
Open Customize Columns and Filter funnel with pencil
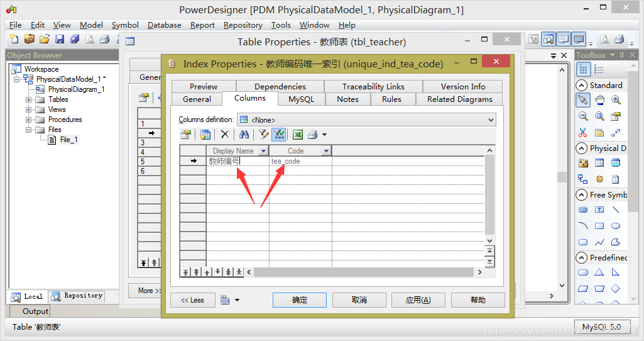tap(263, 135)
